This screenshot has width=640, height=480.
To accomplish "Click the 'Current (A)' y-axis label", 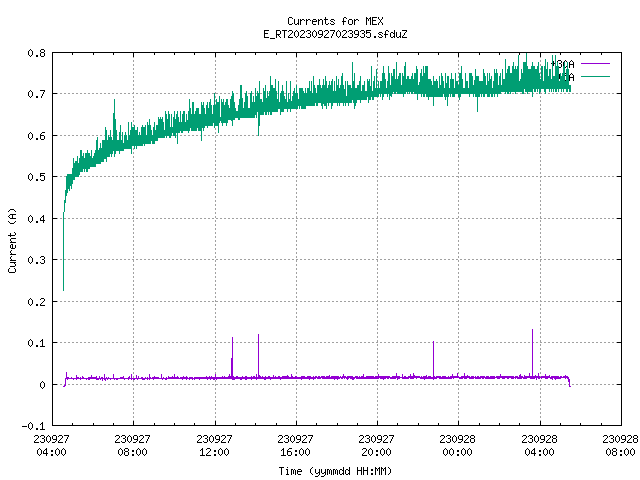I will pos(12,241).
